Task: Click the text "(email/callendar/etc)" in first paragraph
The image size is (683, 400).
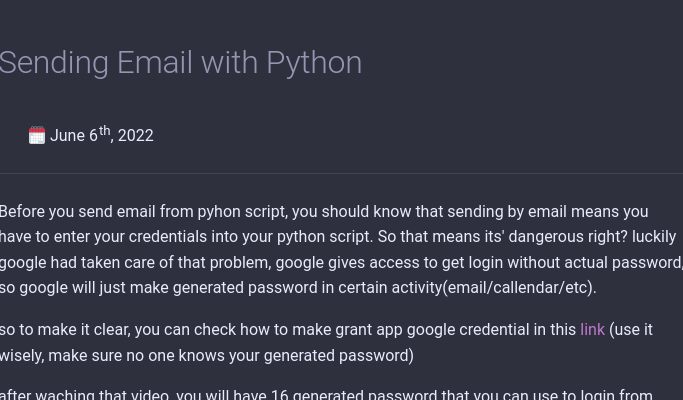Action: pyautogui.click(x=518, y=288)
